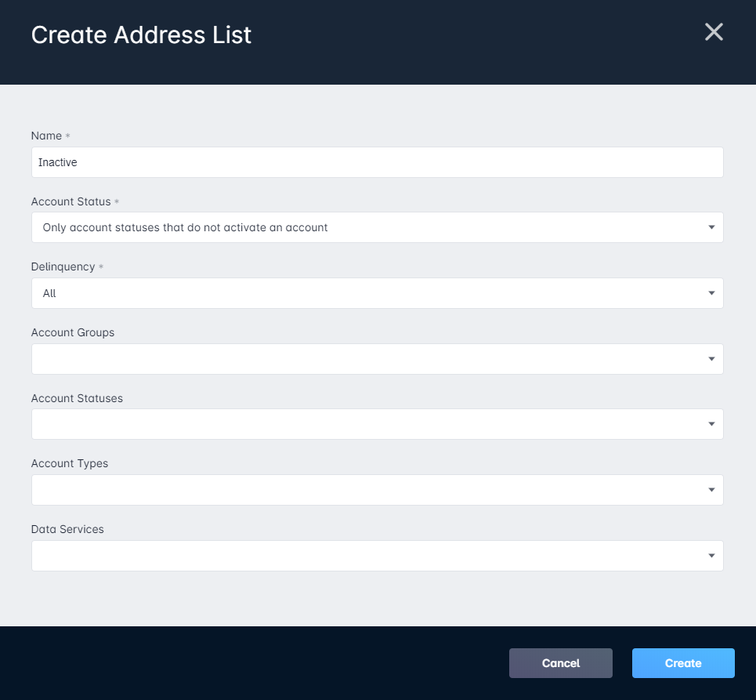Open the Account Types dropdown
The height and width of the screenshot is (700, 756).
pos(377,490)
